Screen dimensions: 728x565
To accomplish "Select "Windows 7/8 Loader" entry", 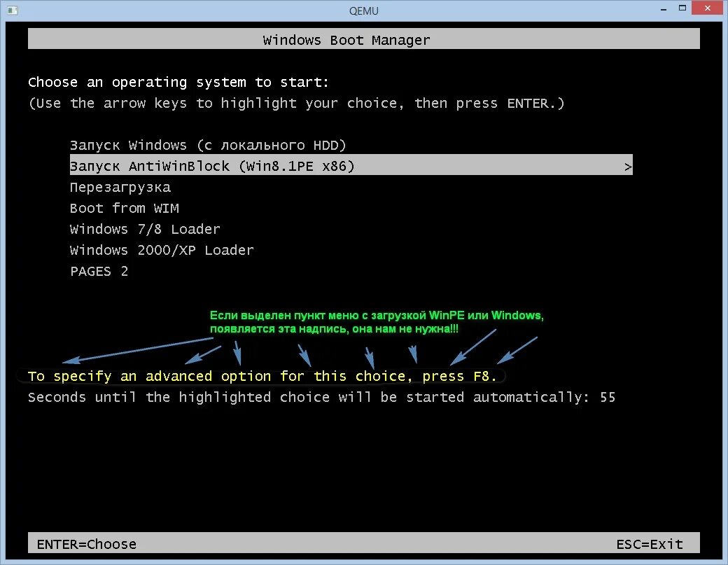I will (x=145, y=229).
